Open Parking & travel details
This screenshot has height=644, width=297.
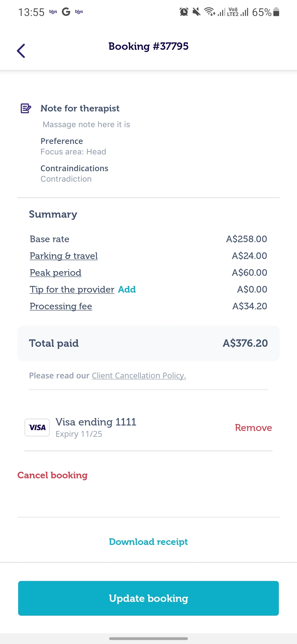[x=64, y=256]
